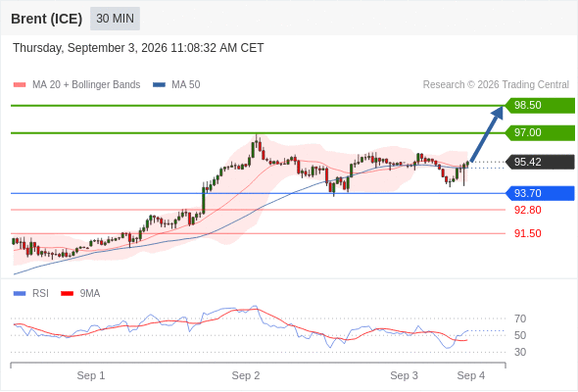Click the 95.42 current price tag

[540, 162]
